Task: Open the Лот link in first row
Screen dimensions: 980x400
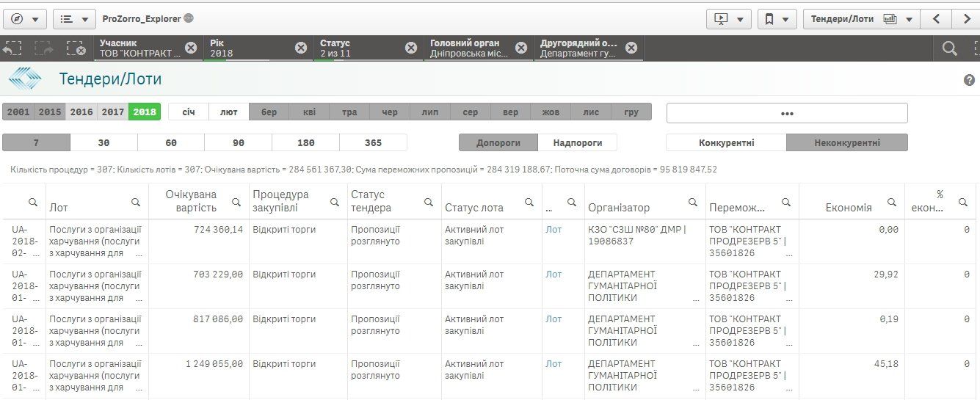Action: (x=553, y=230)
